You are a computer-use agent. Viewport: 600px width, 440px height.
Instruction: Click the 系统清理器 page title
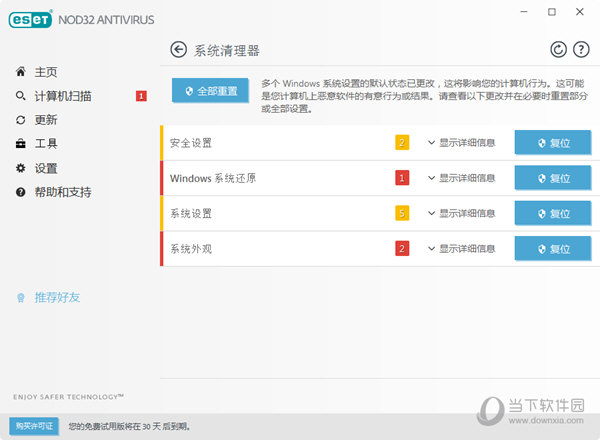pyautogui.click(x=227, y=51)
